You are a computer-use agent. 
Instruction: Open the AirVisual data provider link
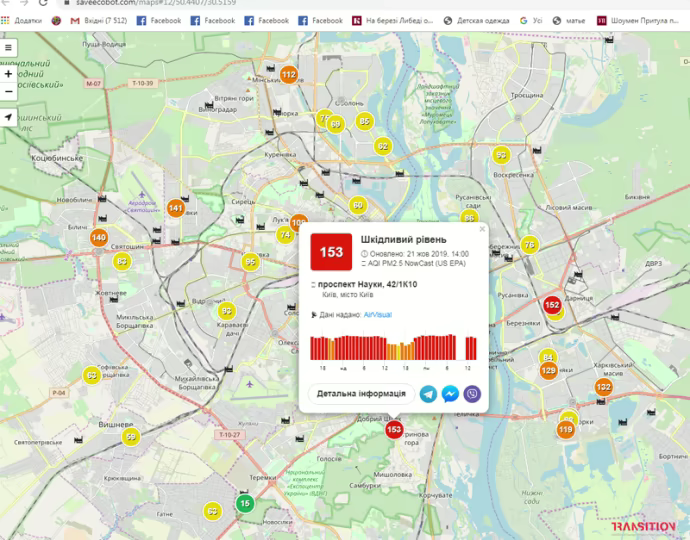tap(377, 314)
